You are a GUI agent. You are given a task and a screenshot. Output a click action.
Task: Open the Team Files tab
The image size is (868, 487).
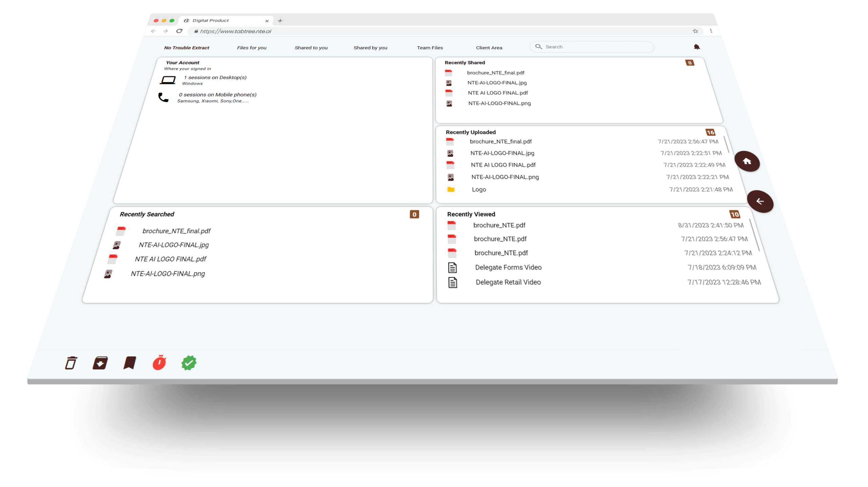(430, 48)
